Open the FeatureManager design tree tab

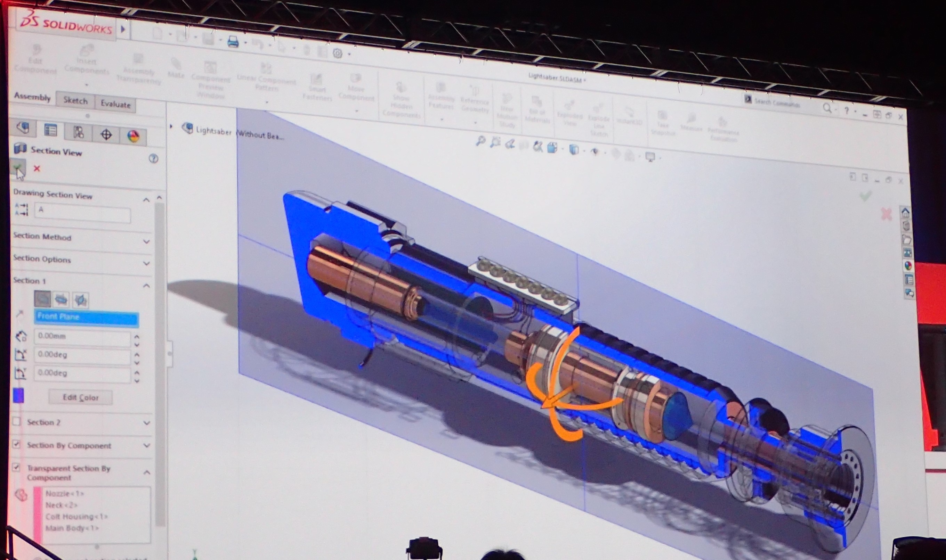tap(23, 129)
